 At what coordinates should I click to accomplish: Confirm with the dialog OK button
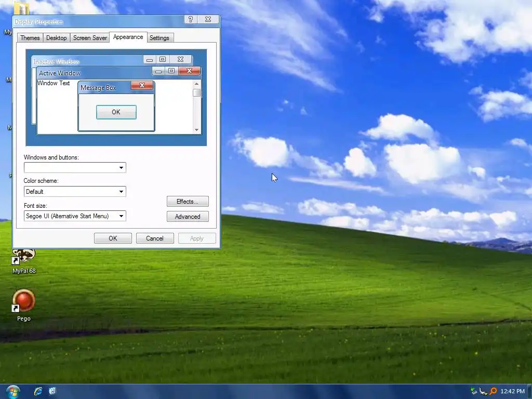(x=113, y=238)
